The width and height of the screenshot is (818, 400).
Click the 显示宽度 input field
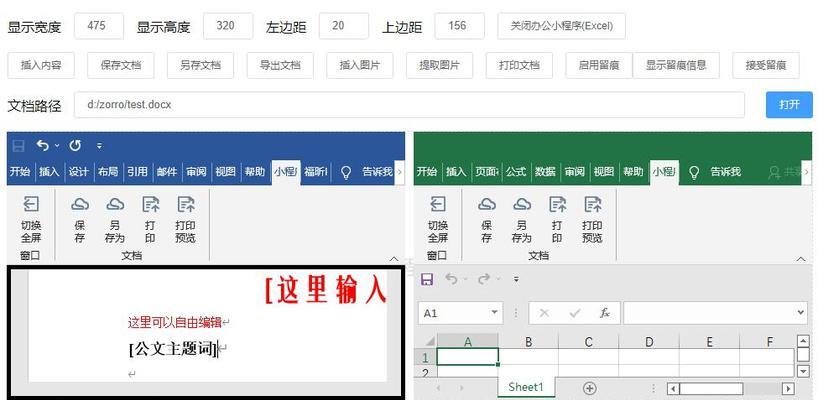[99, 26]
